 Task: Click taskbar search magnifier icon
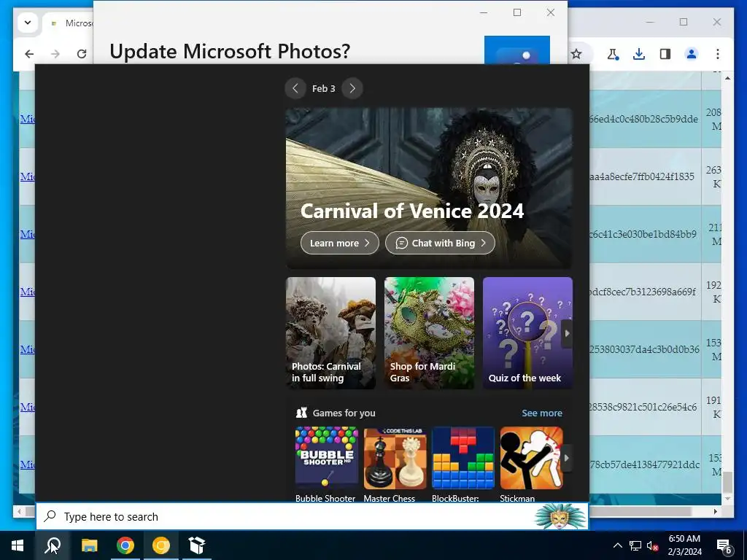pyautogui.click(x=53, y=545)
